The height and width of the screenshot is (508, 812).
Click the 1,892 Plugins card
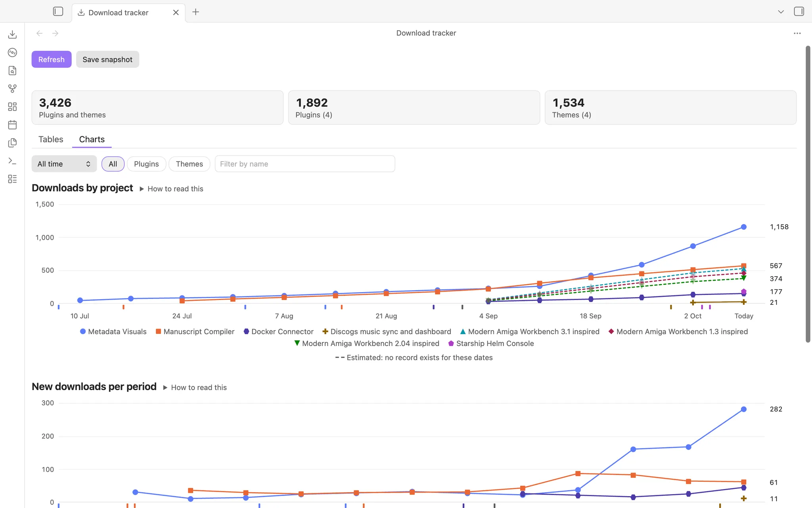[x=414, y=108]
